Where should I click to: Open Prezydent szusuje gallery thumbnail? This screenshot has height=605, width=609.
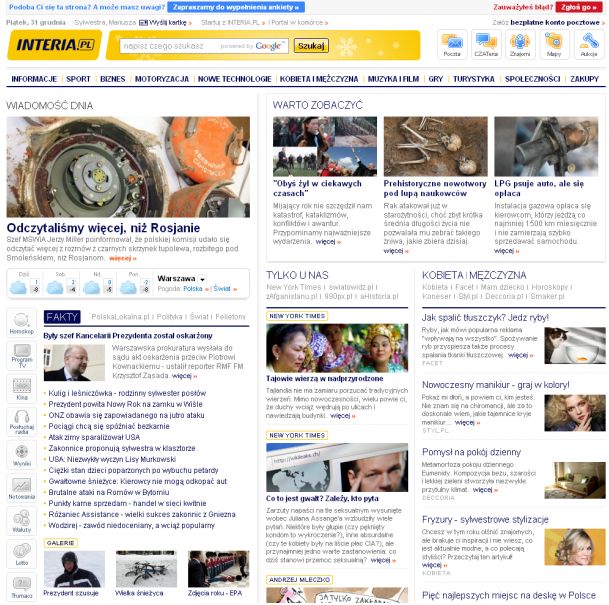(x=74, y=569)
